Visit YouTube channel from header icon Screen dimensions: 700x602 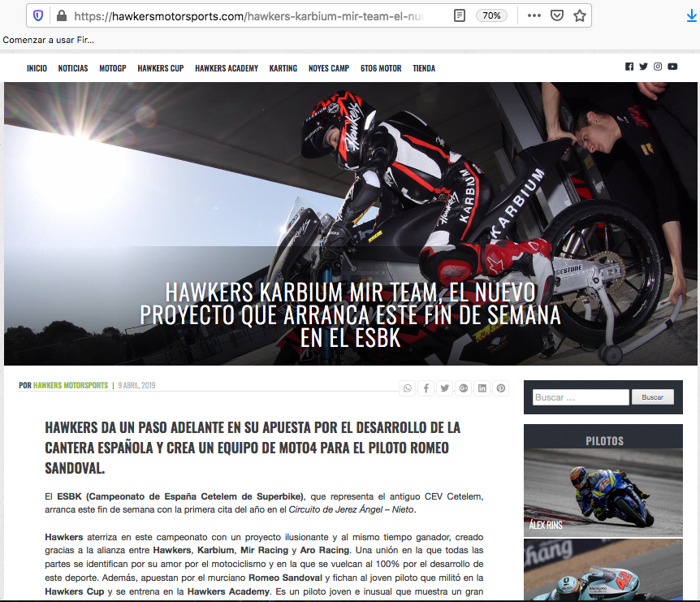pyautogui.click(x=672, y=67)
